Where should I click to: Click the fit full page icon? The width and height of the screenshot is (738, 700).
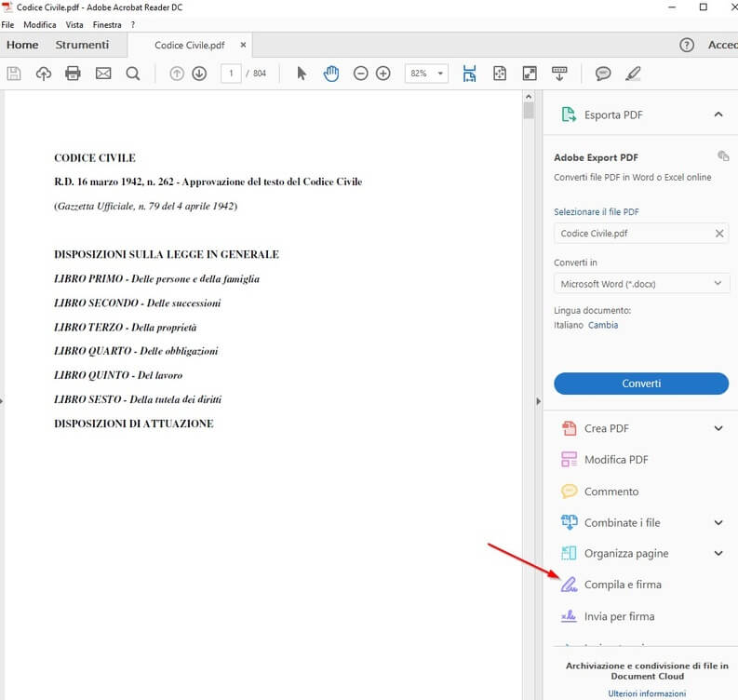500,74
